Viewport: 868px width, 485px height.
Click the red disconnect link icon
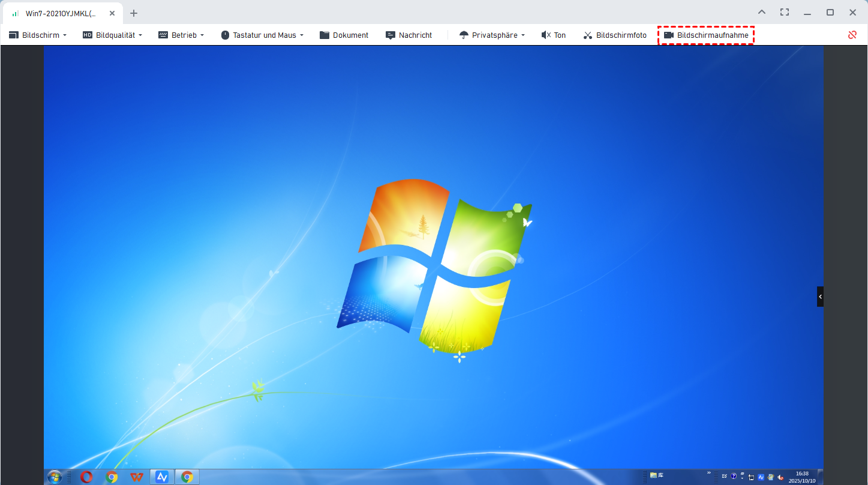[852, 35]
